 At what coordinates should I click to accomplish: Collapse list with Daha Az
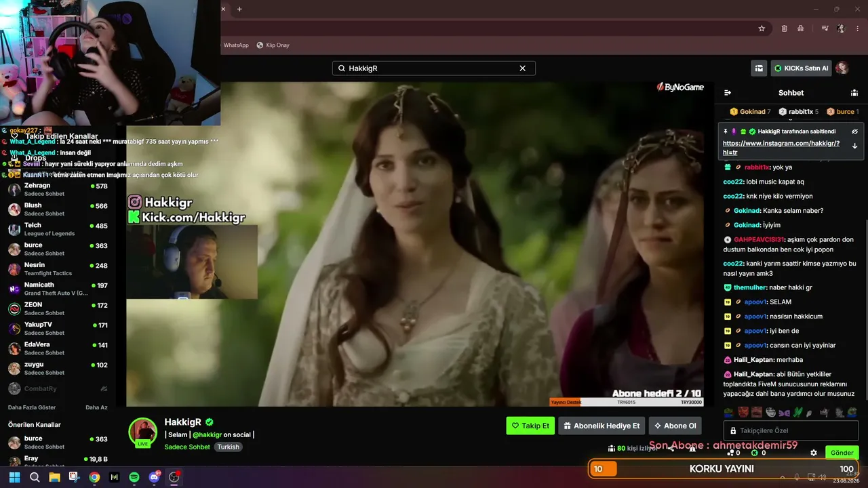[96, 407]
